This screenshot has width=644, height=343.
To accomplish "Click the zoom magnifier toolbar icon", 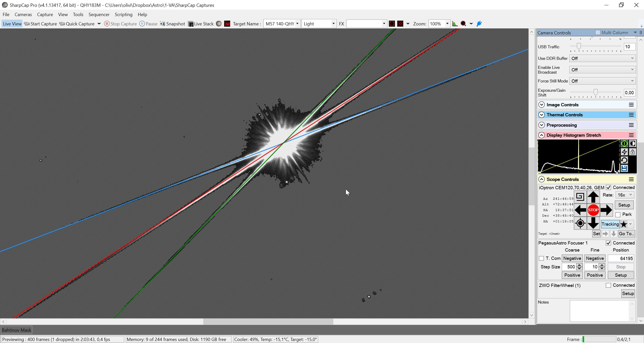I will click(x=463, y=24).
